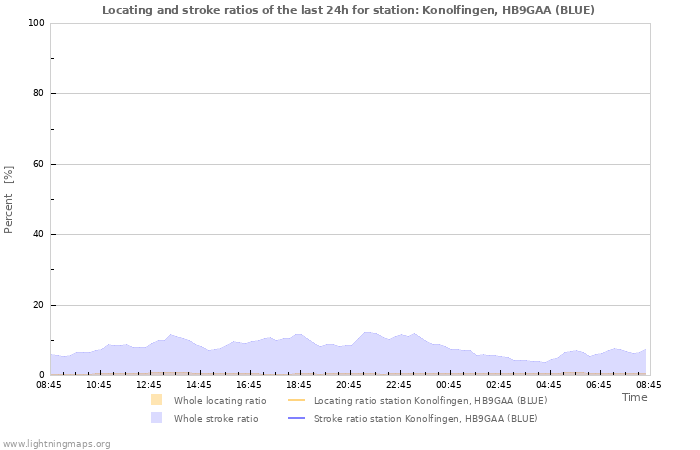Select the 04:45 time tick label
The image size is (700, 450).
click(x=549, y=384)
